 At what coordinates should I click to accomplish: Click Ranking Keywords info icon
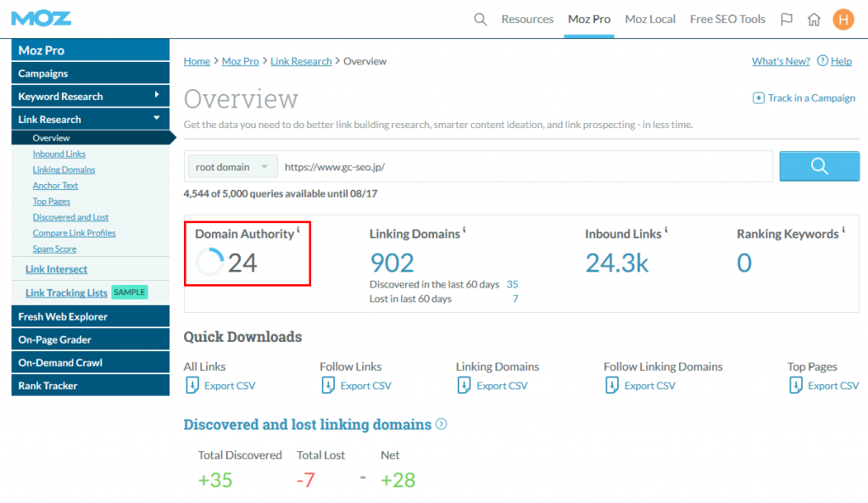pyautogui.click(x=843, y=229)
